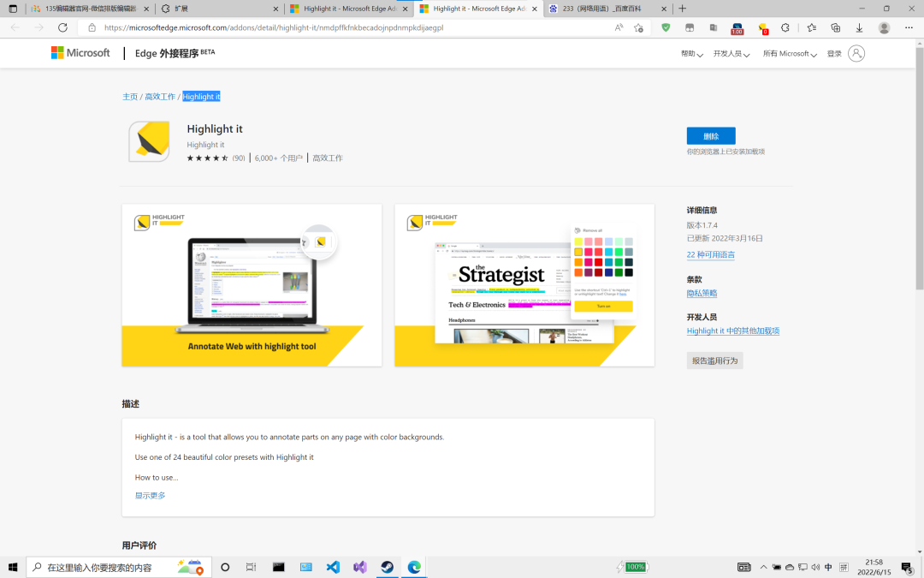Open the Extensions puzzle-piece icon
The height and width of the screenshot is (578, 924).
(x=785, y=27)
